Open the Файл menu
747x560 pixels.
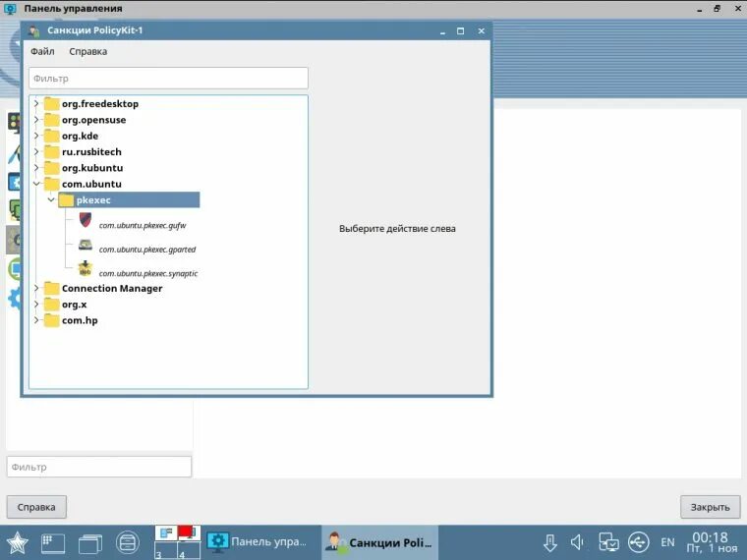[42, 51]
